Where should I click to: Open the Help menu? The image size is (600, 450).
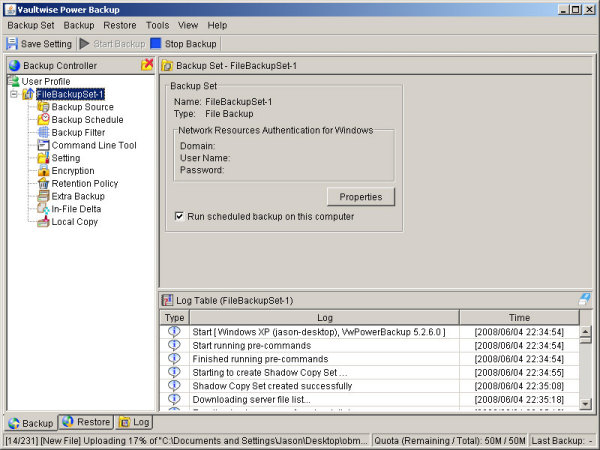[217, 25]
